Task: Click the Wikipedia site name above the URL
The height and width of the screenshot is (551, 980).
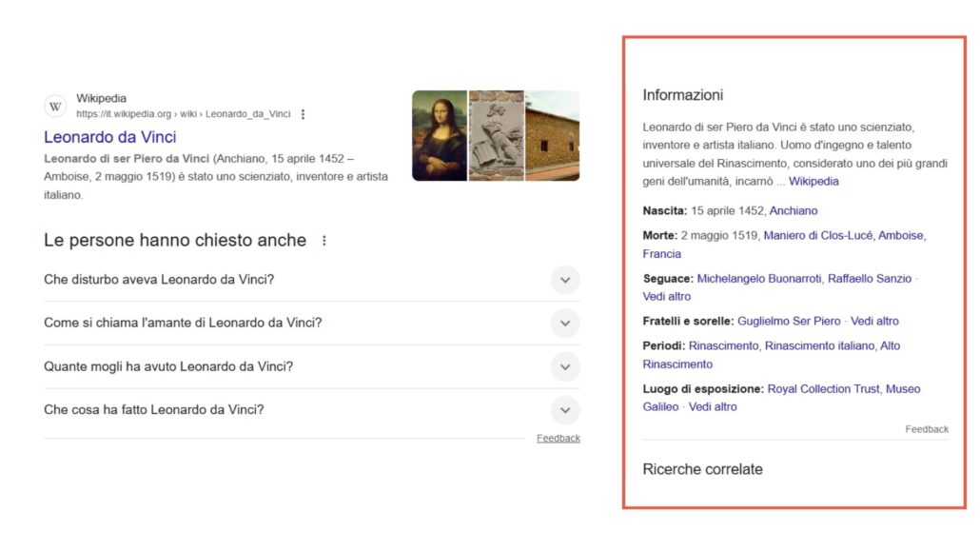Action: click(101, 98)
